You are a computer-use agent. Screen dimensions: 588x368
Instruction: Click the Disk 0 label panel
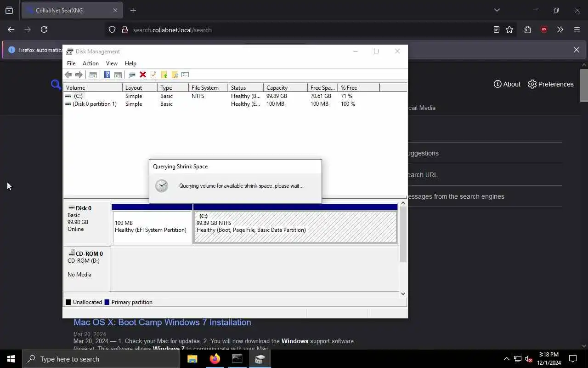point(87,223)
